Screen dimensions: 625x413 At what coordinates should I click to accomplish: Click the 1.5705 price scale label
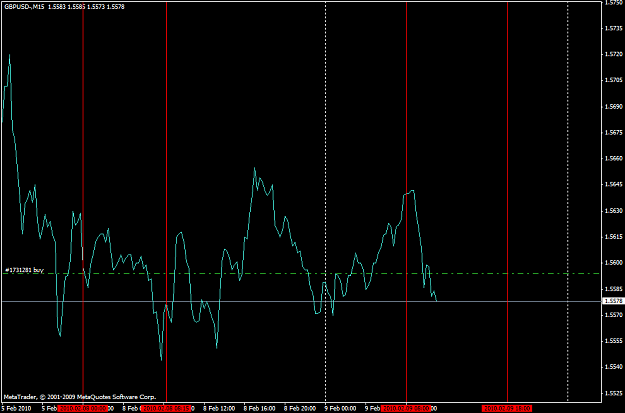coord(613,80)
